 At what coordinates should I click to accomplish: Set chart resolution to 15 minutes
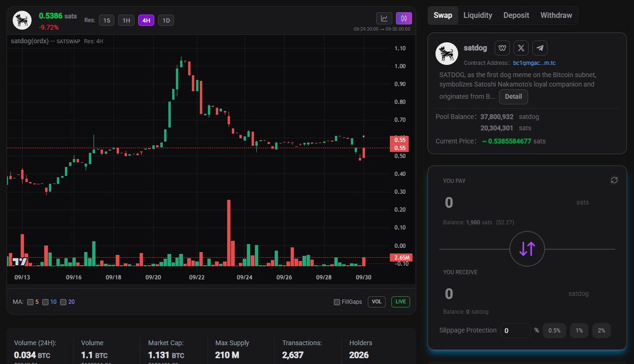coord(107,21)
